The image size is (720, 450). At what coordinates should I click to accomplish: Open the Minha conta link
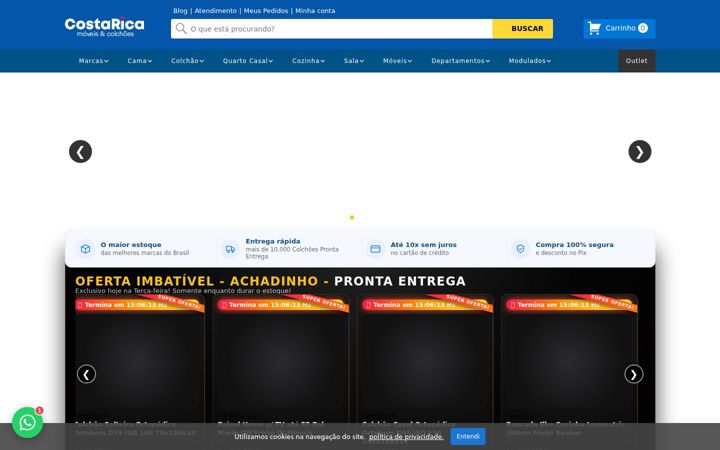click(315, 11)
